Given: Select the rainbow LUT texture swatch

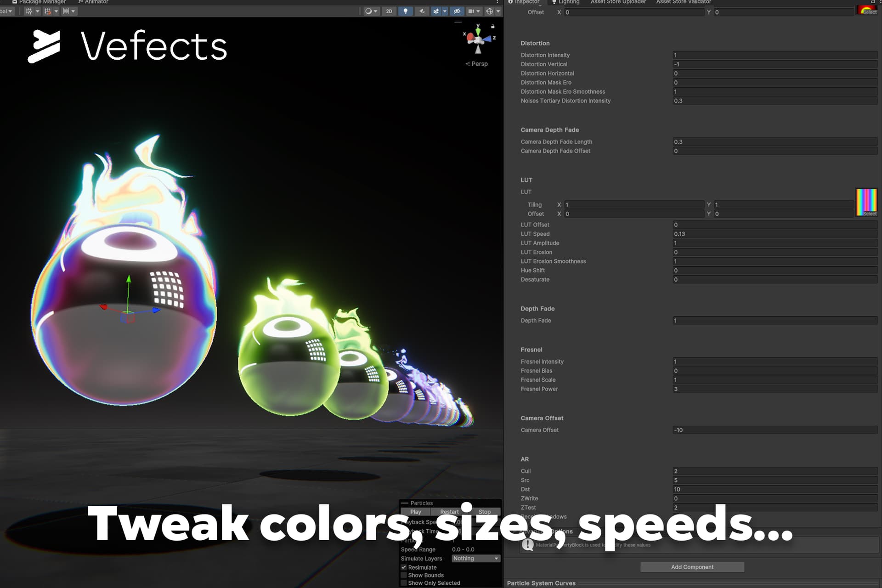Looking at the screenshot, I should click(x=866, y=201).
